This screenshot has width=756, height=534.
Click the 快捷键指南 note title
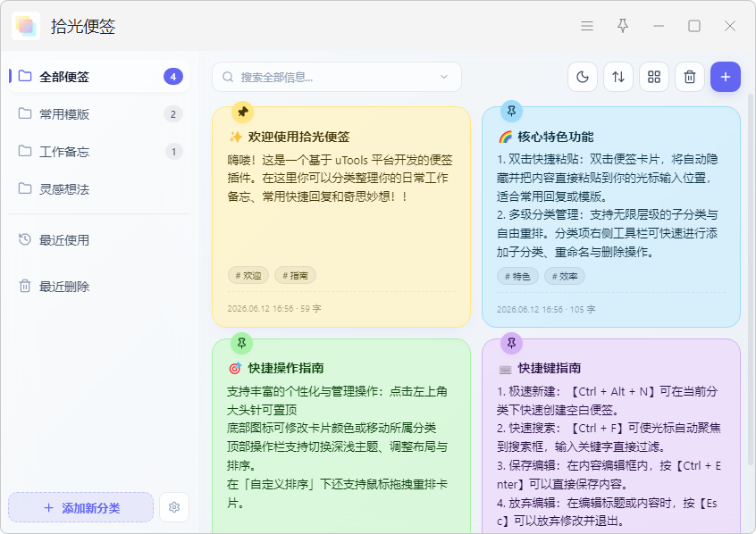point(550,368)
